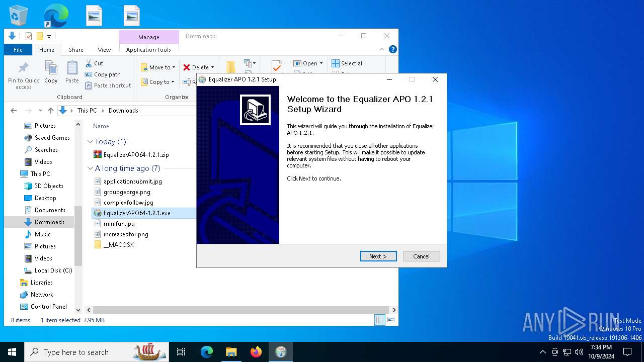Click the taskbar search box
Screen dimensions: 644x362
point(97,352)
